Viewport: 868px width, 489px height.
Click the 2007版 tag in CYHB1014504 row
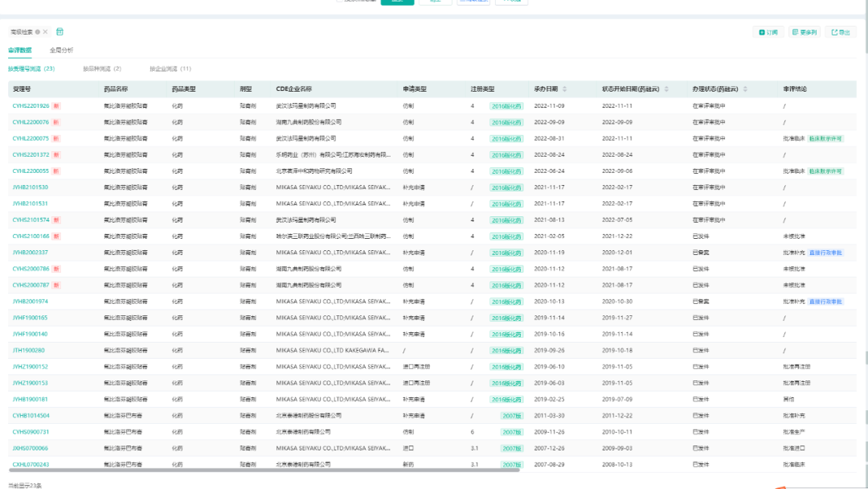[512, 416]
